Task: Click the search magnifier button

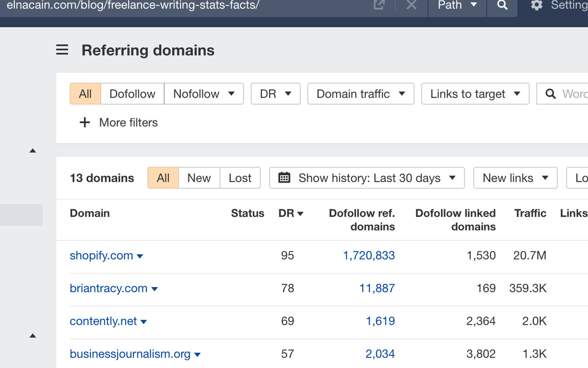Action: [x=503, y=5]
